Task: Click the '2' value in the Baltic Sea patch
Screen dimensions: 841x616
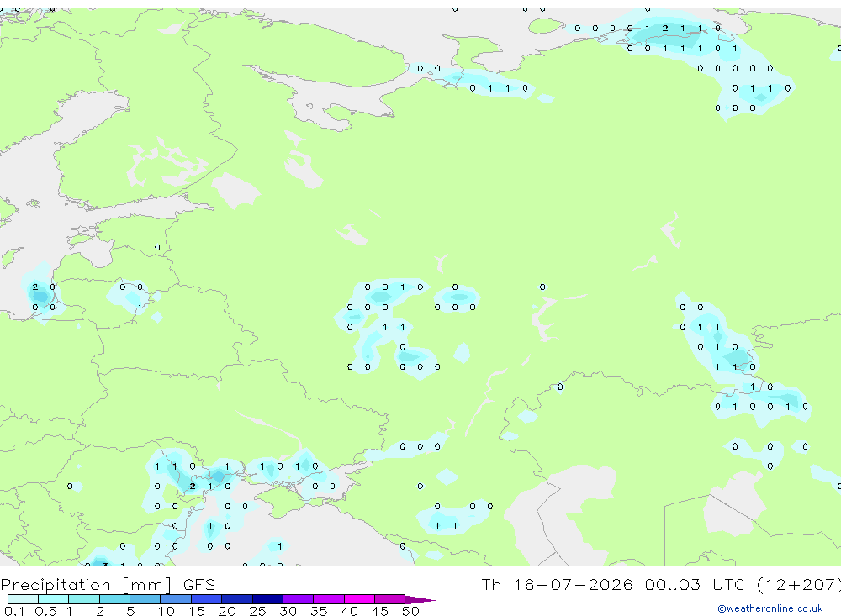Action: tap(34, 287)
